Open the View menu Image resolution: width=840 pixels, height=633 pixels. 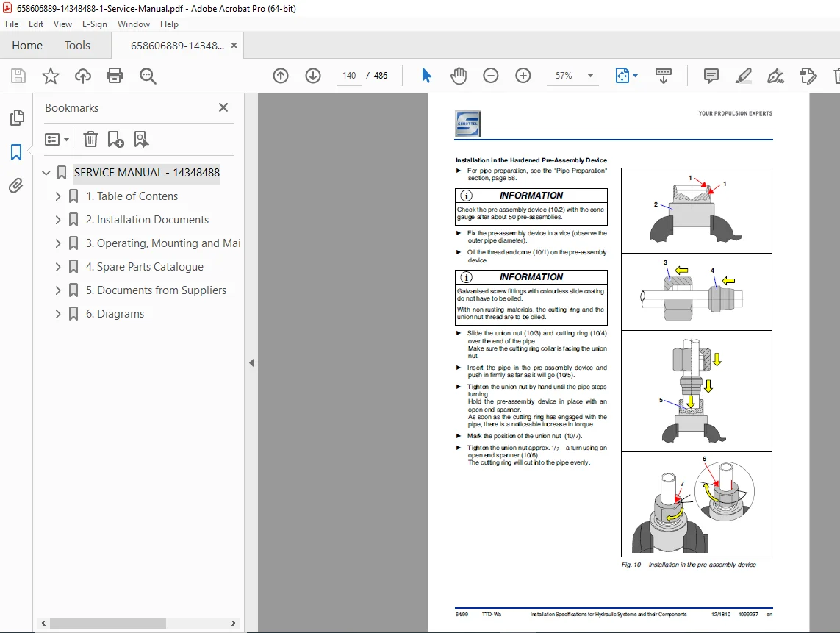tap(62, 24)
